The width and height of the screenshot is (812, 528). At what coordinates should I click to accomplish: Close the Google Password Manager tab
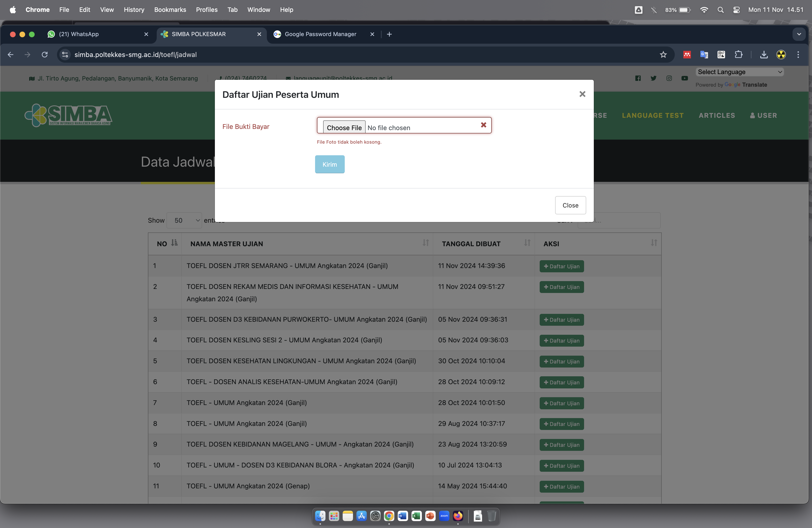[x=372, y=34]
